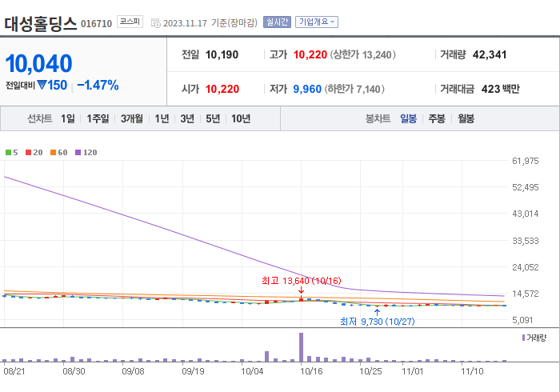
Task: Click the 하한가 7,140 lower limit text
Action: [354, 89]
